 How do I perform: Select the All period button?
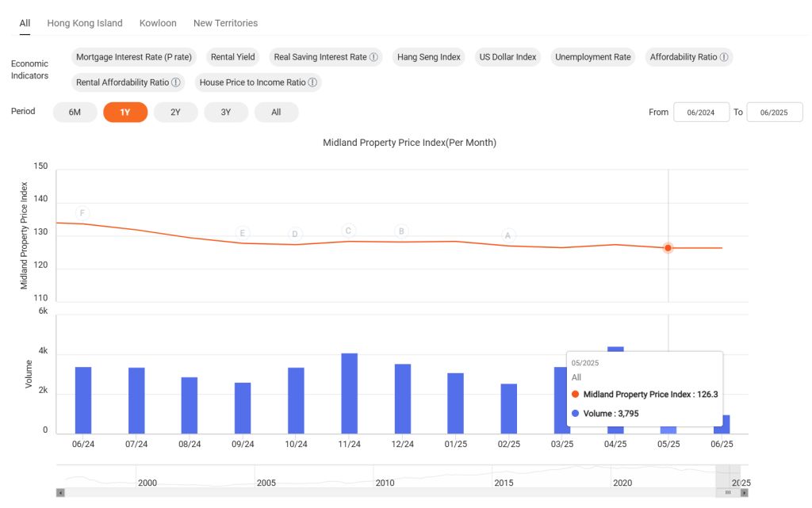coord(276,113)
